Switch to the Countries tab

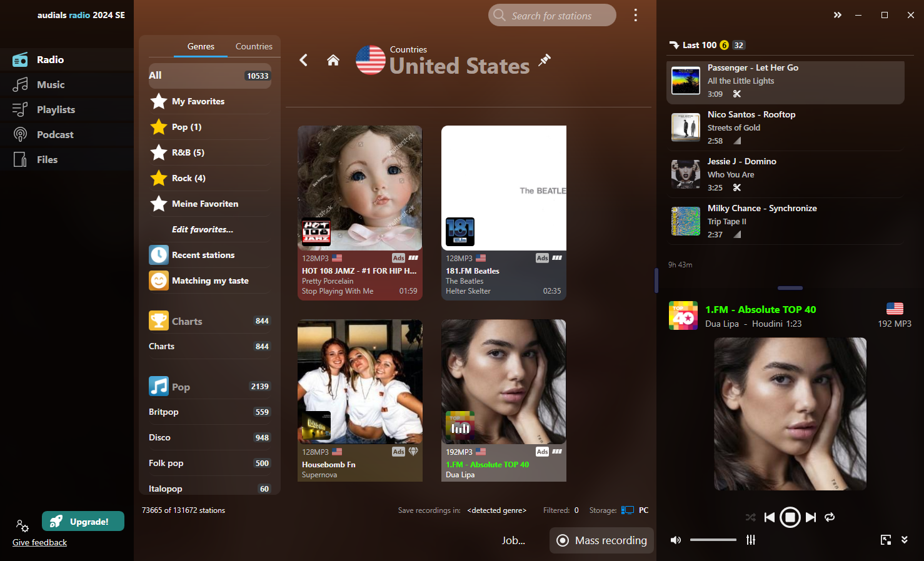point(254,46)
